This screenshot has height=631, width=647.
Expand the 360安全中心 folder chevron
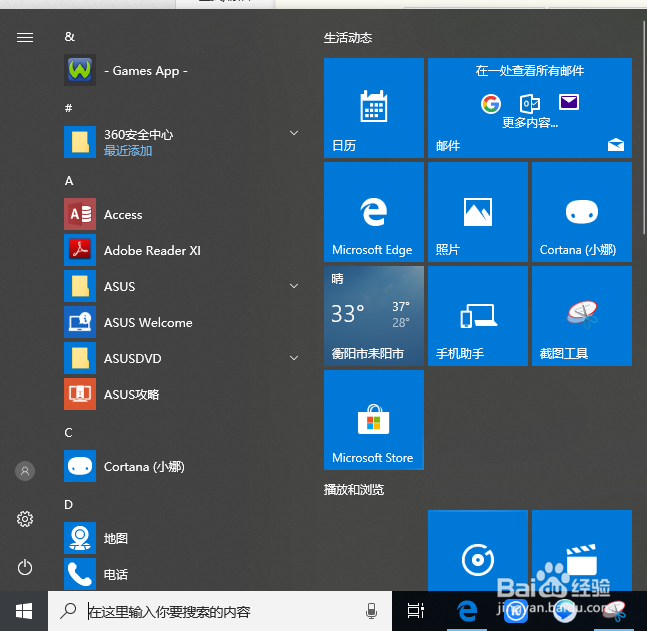click(294, 133)
